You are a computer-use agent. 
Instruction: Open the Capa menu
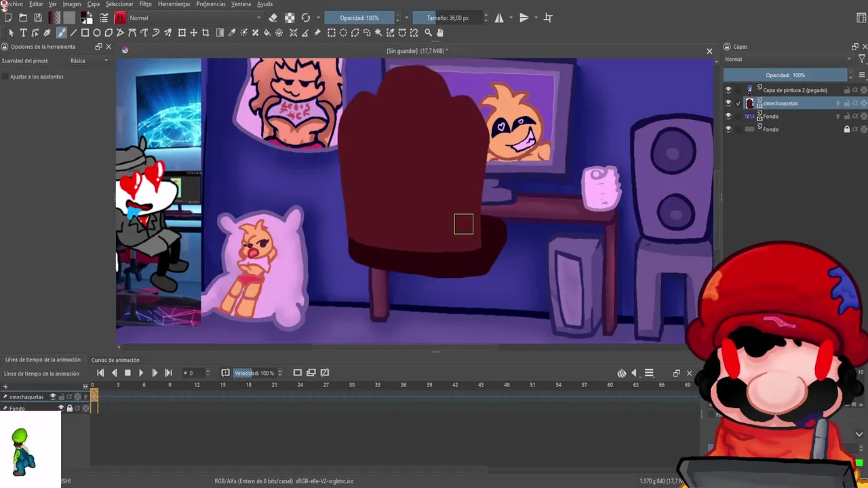click(94, 4)
